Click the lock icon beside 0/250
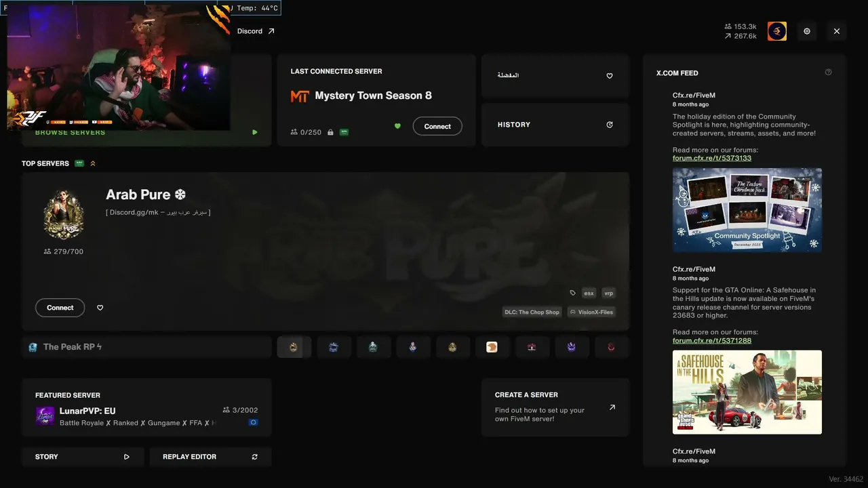The height and width of the screenshot is (488, 868). pos(330,132)
